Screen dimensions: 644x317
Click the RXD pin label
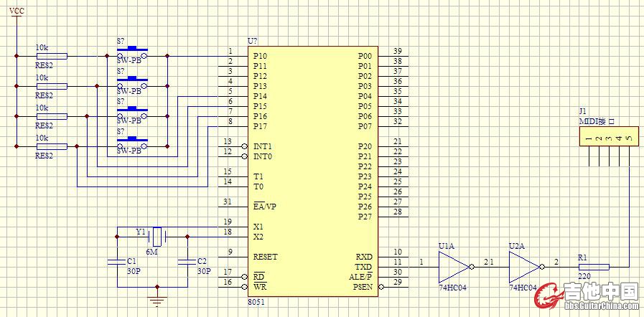[x=364, y=257]
